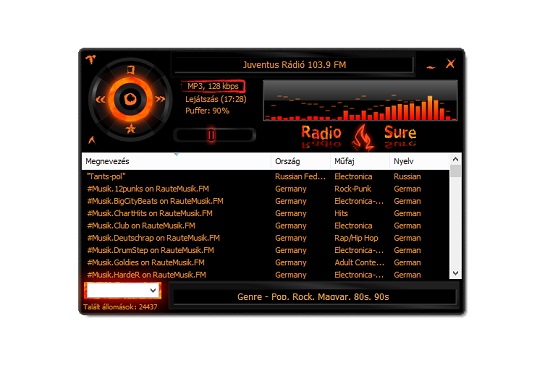Skip to previous station
Image resolution: width=550 pixels, height=373 pixels.
(x=100, y=100)
